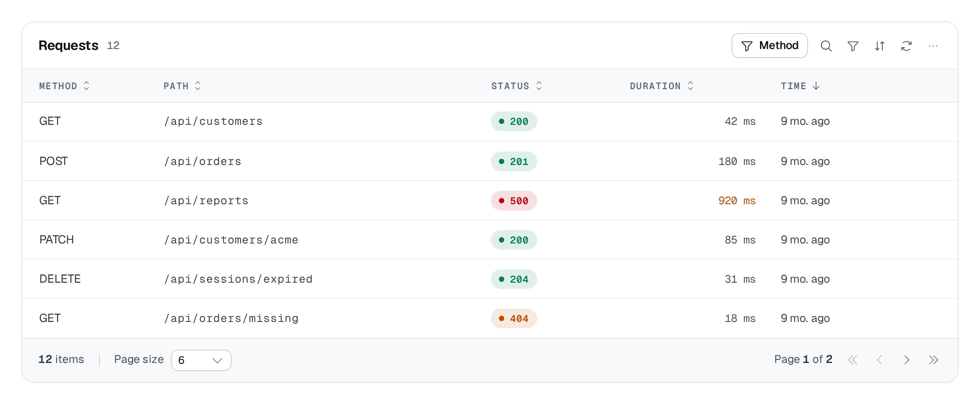Click the 201 status badge
980x404 pixels.
click(x=514, y=161)
